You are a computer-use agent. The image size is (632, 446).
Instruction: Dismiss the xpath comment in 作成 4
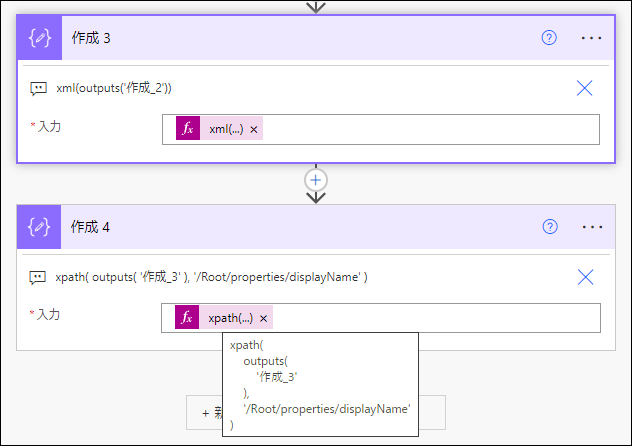[x=585, y=277]
